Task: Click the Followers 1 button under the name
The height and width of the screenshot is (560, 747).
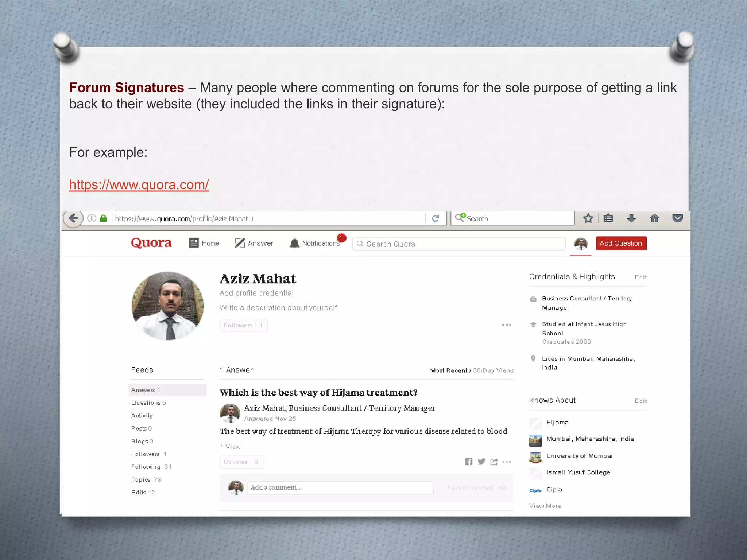Action: (x=244, y=325)
